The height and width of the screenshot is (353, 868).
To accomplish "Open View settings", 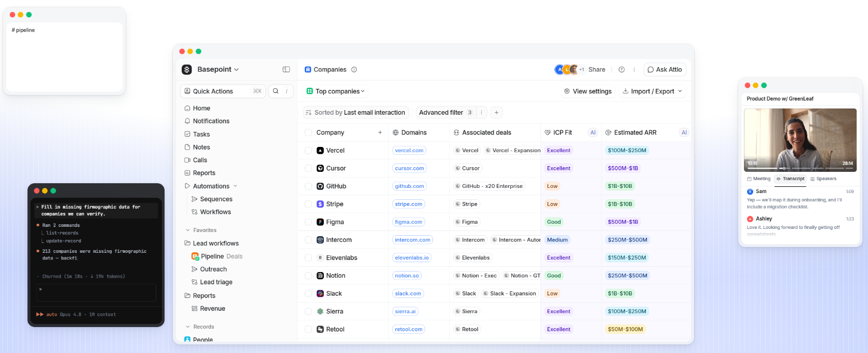I will click(588, 91).
